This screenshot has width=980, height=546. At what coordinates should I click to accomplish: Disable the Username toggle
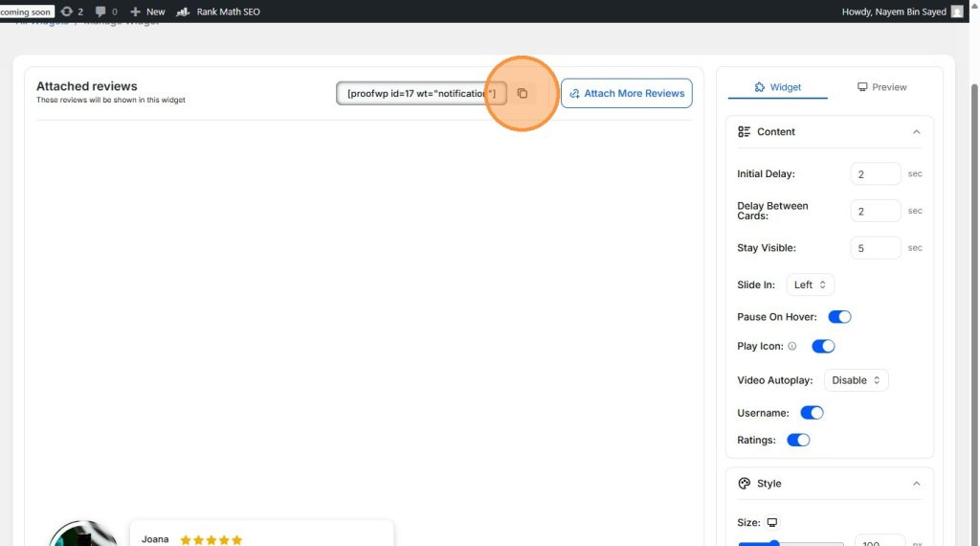click(812, 413)
